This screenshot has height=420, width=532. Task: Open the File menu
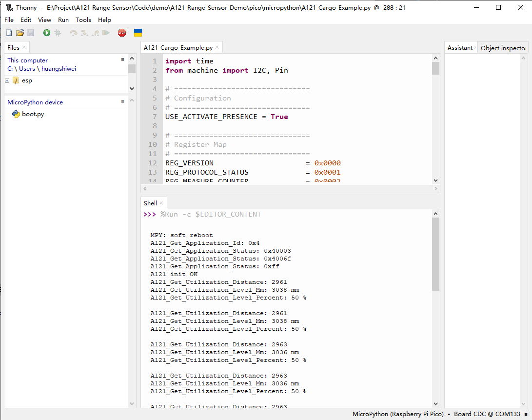click(x=9, y=20)
